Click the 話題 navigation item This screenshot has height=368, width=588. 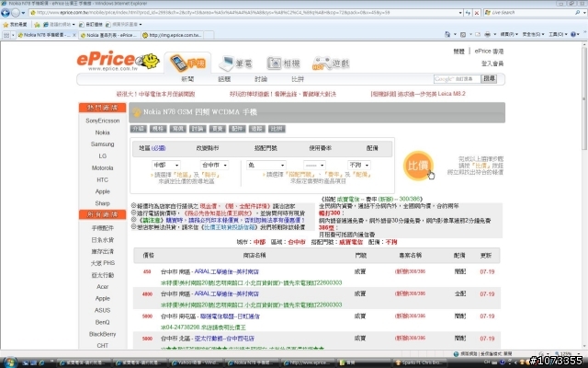point(224,79)
